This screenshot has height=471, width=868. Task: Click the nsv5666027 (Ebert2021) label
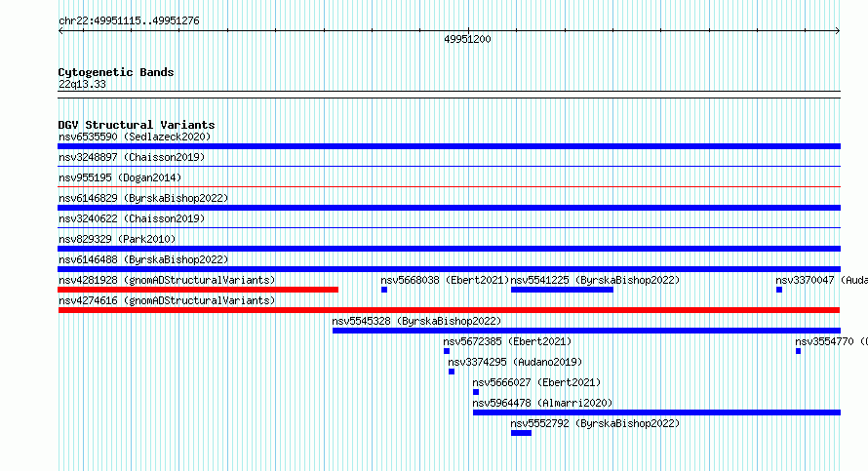(x=536, y=382)
